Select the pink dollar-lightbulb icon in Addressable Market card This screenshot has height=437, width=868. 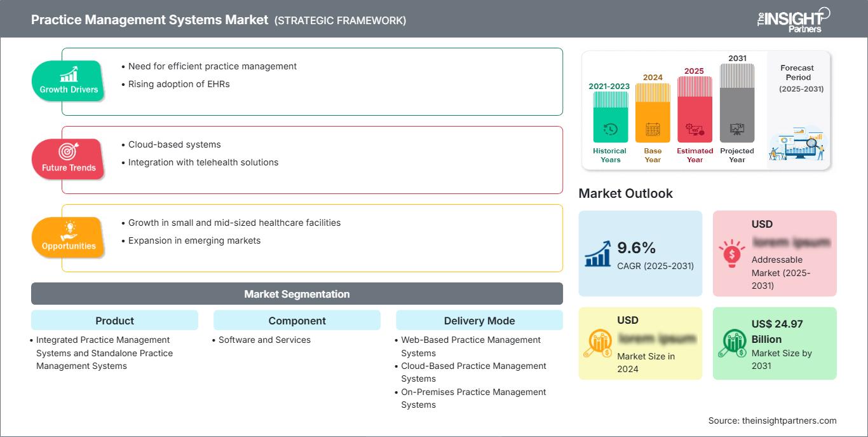point(731,251)
